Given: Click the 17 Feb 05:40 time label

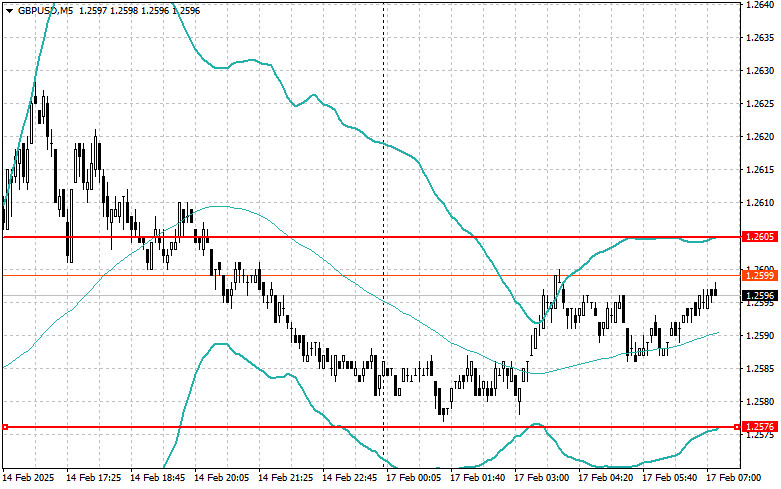Looking at the screenshot, I should click(669, 478).
